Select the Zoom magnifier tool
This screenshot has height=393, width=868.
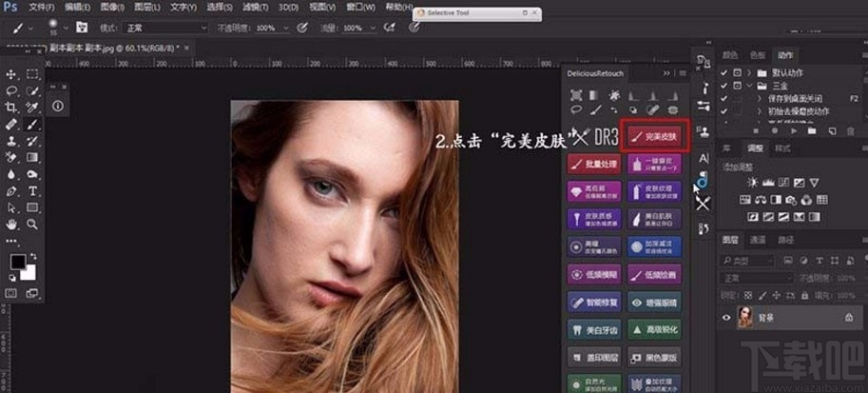[x=32, y=224]
